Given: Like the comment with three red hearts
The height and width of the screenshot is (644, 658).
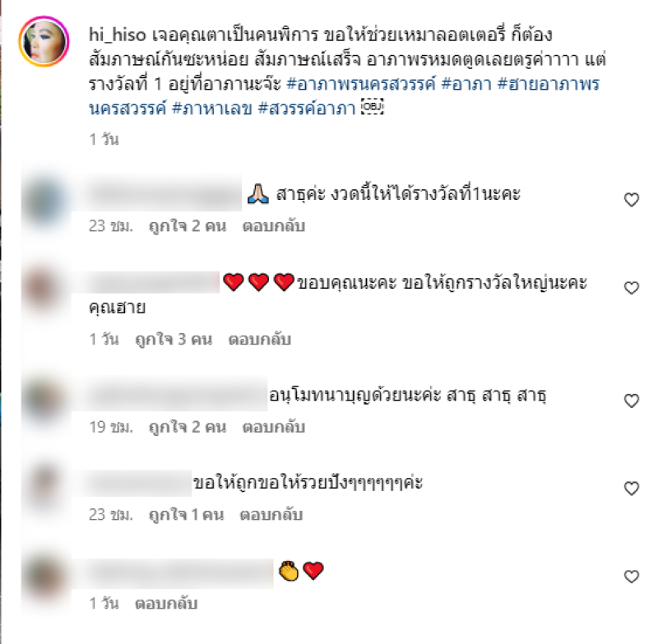Looking at the screenshot, I should coord(631,288).
